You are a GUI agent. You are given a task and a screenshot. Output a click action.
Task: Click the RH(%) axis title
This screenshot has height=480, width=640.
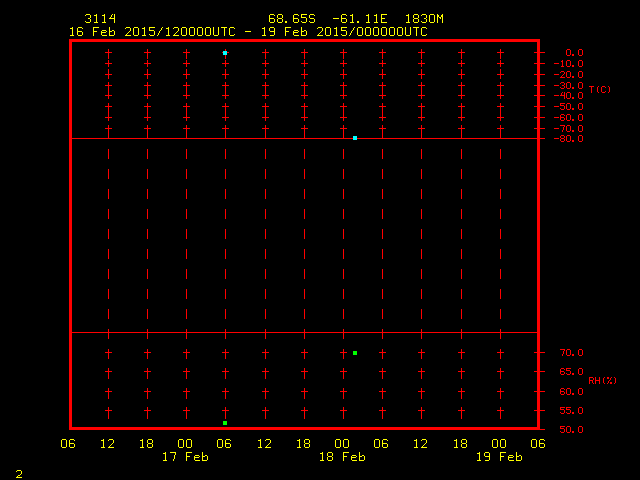(x=602, y=380)
